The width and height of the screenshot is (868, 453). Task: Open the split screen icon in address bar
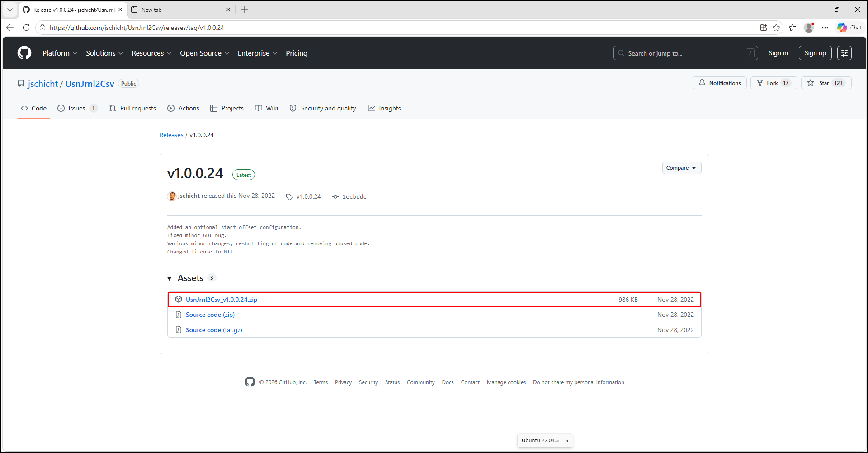[x=764, y=28]
